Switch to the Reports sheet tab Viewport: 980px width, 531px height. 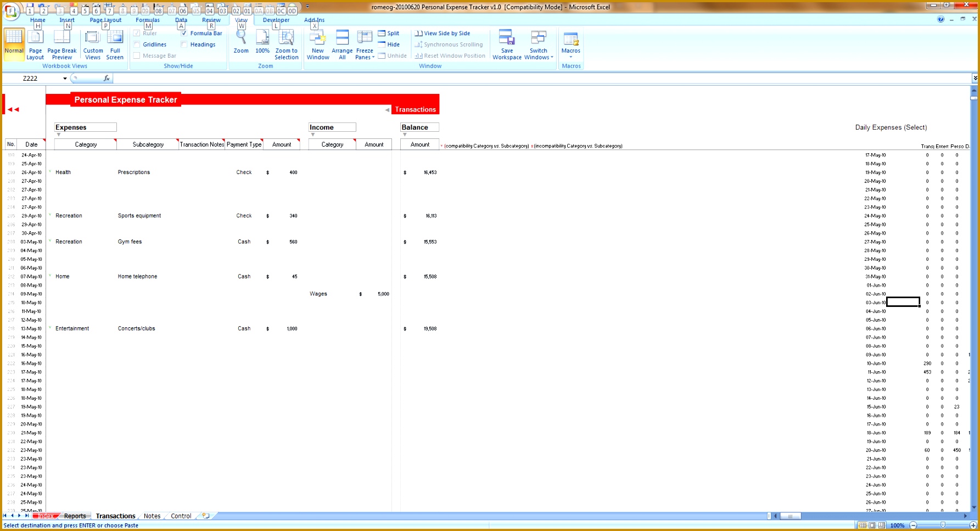[75, 516]
